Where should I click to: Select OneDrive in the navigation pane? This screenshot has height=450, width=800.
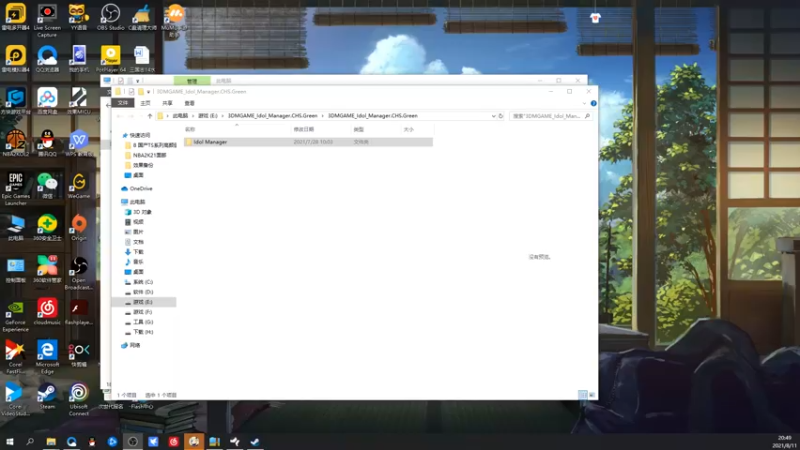(141, 189)
